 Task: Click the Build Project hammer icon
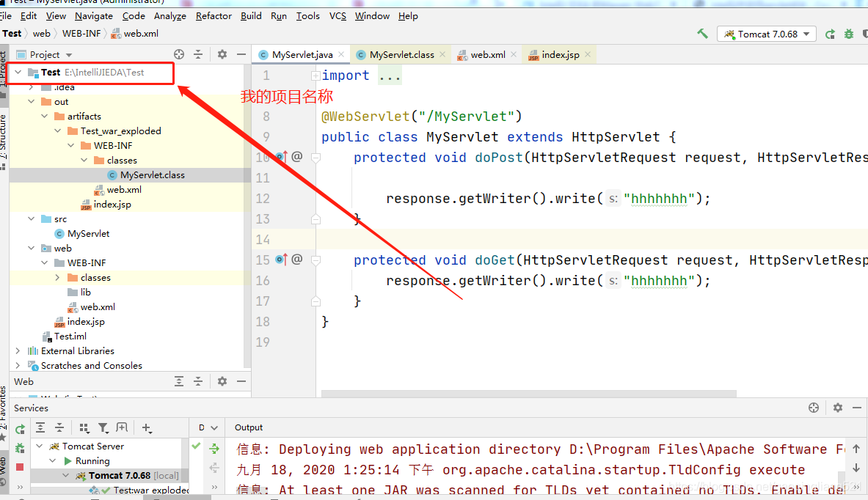click(x=702, y=34)
